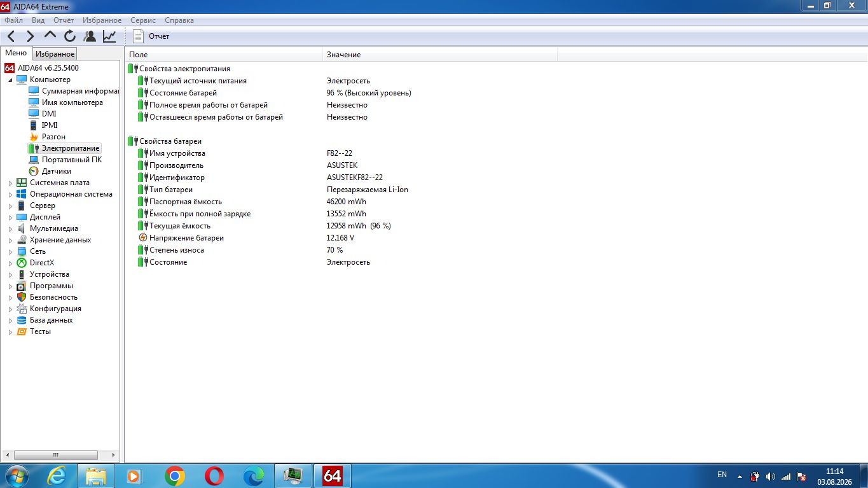Collapse the Компьютер tree node

point(10,80)
